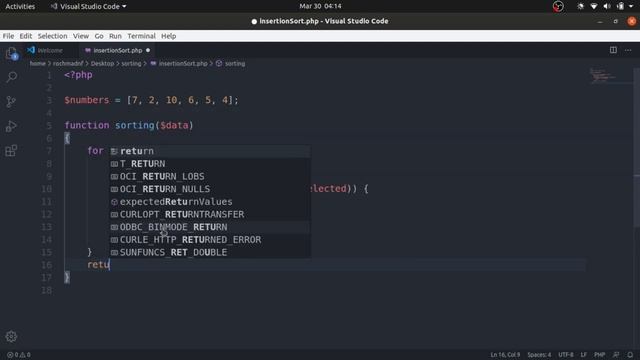Select the return suggestion

210,151
